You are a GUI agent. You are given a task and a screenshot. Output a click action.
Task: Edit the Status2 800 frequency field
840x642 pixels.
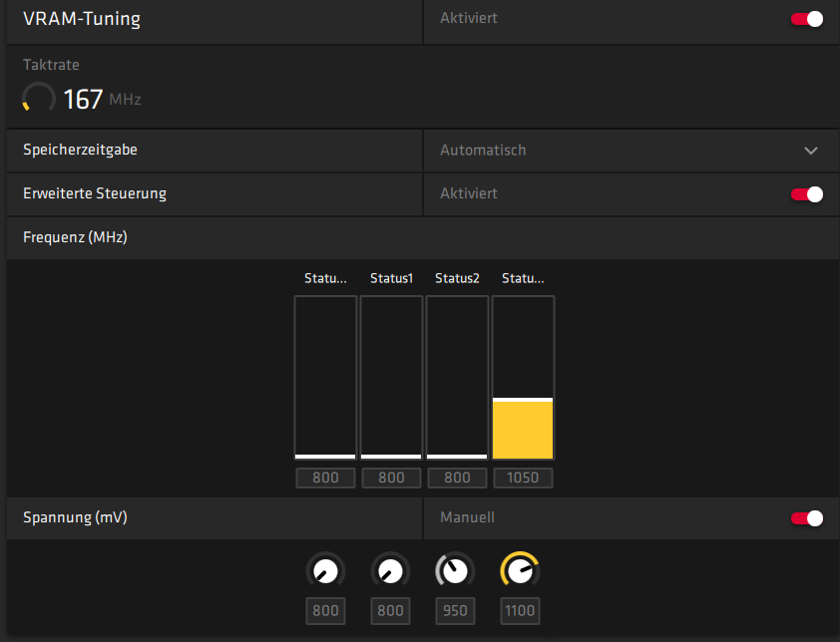click(457, 478)
